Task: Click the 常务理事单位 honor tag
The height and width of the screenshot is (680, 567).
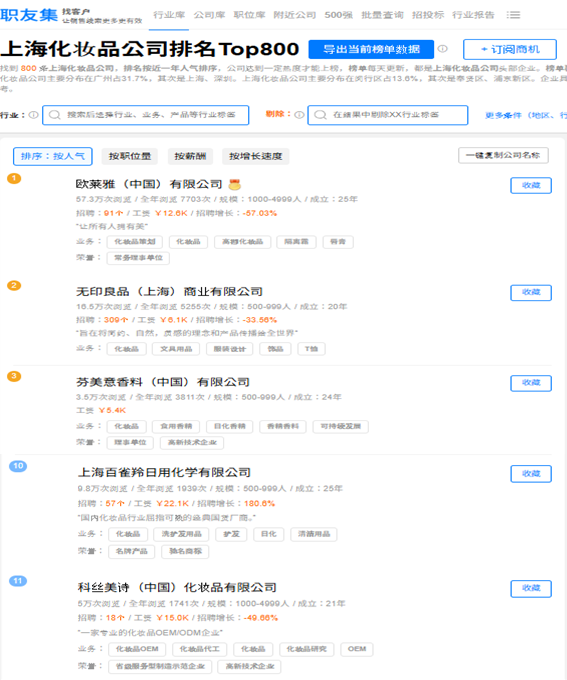Action: (138, 258)
